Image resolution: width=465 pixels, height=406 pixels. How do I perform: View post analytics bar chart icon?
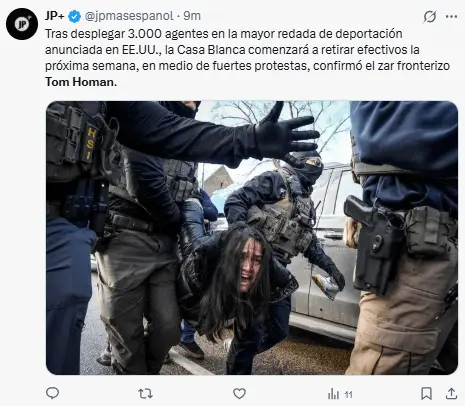coord(333,394)
